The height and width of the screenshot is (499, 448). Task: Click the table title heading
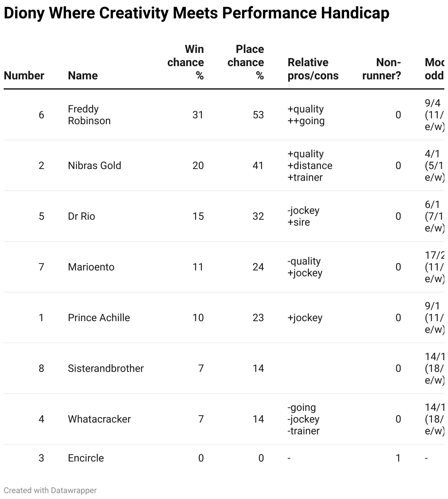[196, 13]
